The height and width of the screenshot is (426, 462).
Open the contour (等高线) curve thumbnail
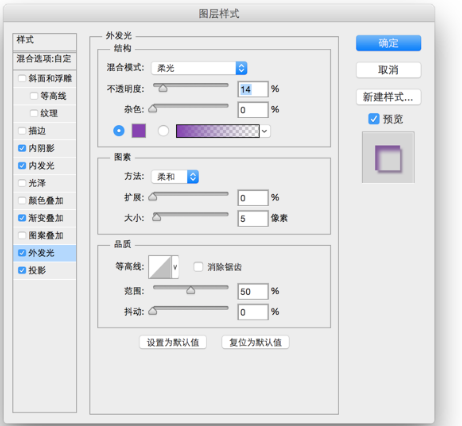tap(160, 267)
